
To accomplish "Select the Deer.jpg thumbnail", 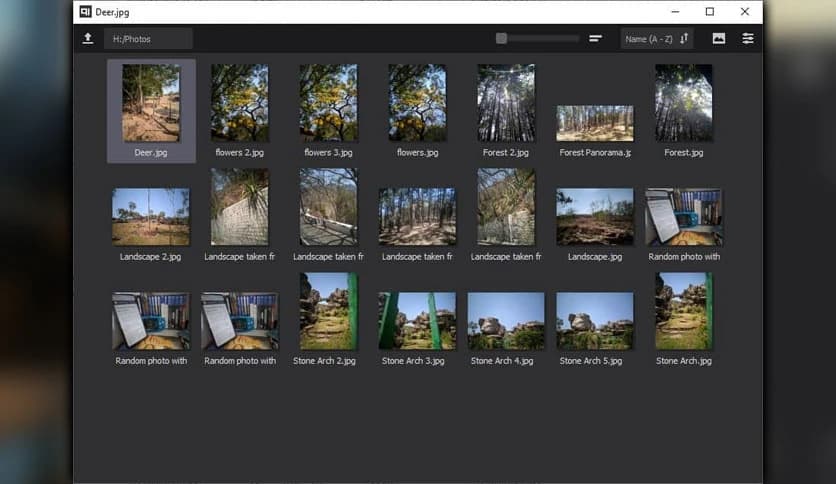I will point(151,103).
